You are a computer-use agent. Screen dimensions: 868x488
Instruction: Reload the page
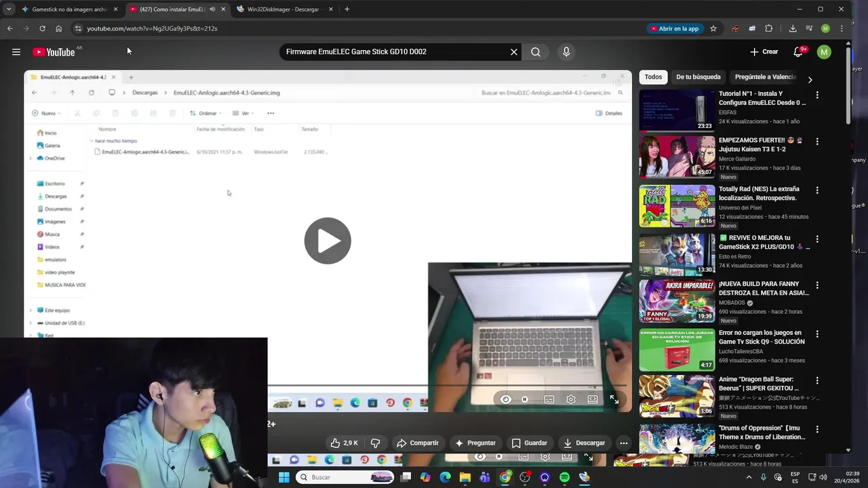coord(42,28)
